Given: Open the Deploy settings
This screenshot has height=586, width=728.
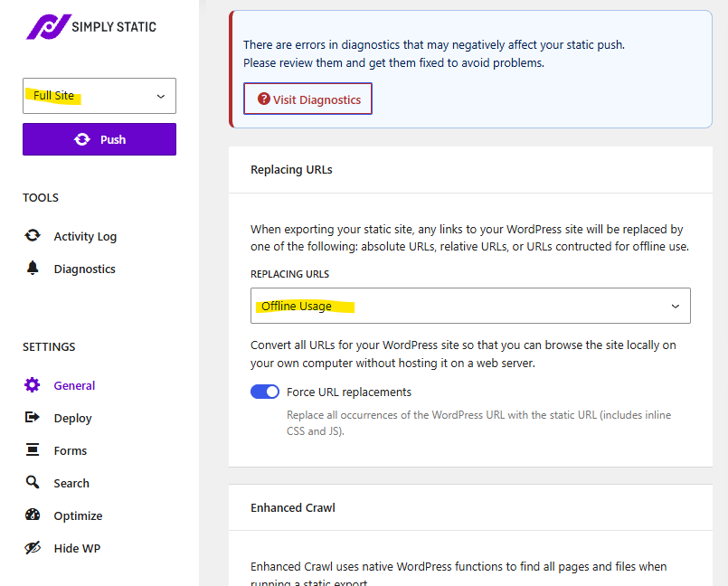Looking at the screenshot, I should click(73, 419).
